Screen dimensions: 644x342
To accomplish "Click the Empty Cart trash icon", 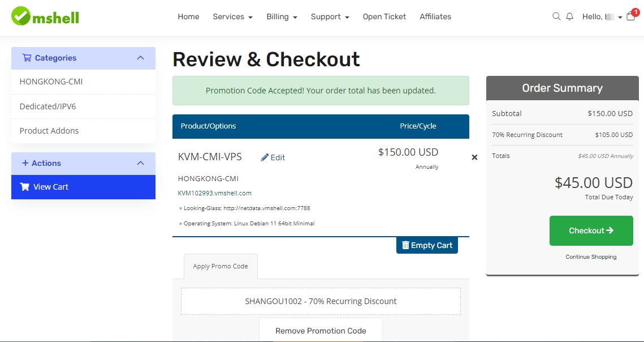I will click(405, 245).
